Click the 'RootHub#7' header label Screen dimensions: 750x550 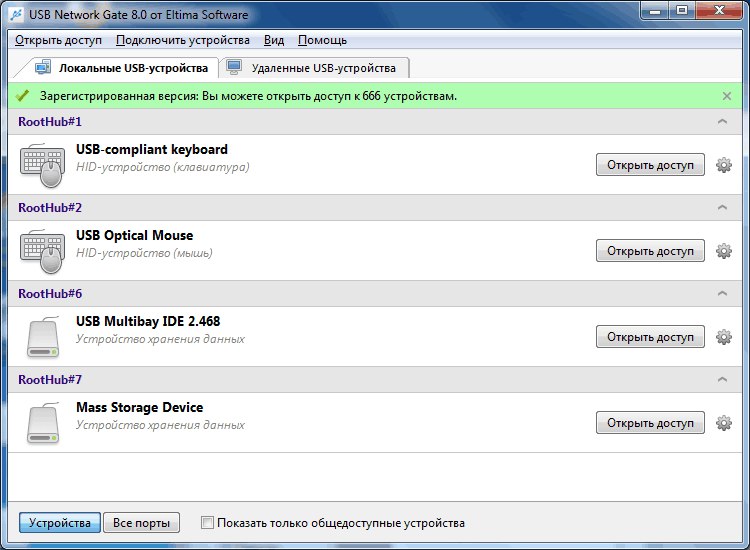50,380
